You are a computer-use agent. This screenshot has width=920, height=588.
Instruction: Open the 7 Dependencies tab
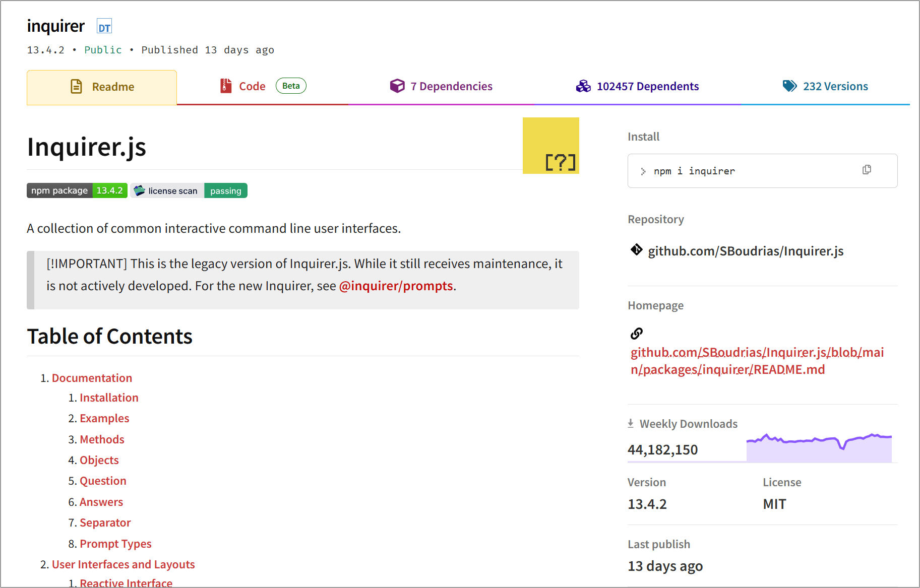tap(441, 87)
